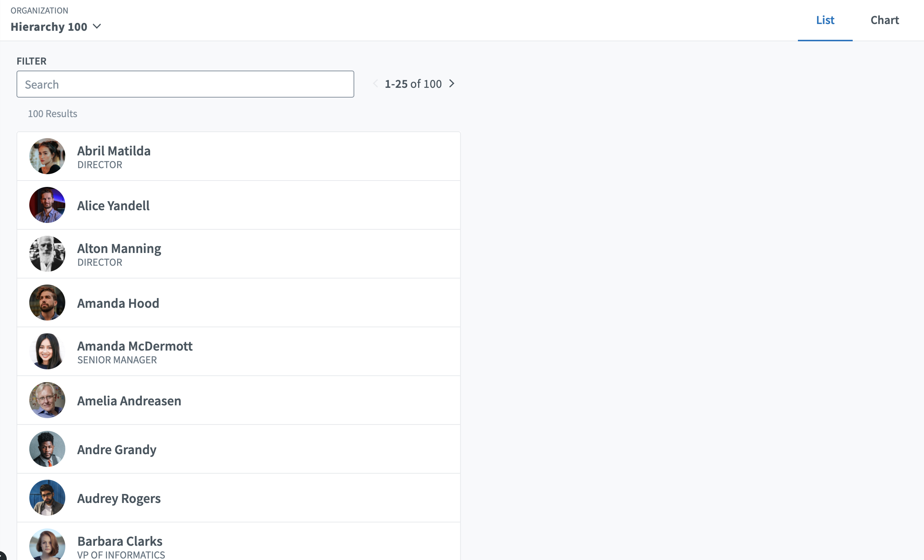Screen dimensions: 924x560
Task: Switch to the Chart tab
Action: tap(884, 20)
